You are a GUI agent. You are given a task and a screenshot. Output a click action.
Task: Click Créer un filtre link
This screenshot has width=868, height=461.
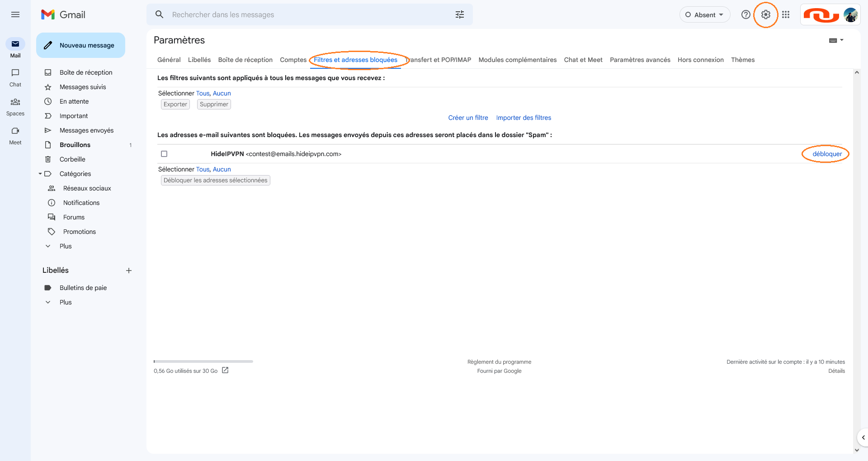click(468, 118)
